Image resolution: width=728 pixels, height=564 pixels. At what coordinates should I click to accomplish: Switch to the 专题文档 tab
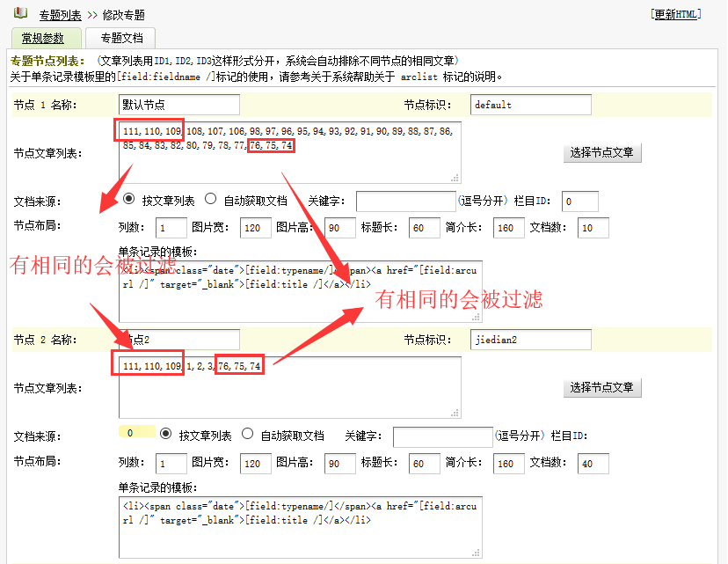[121, 38]
